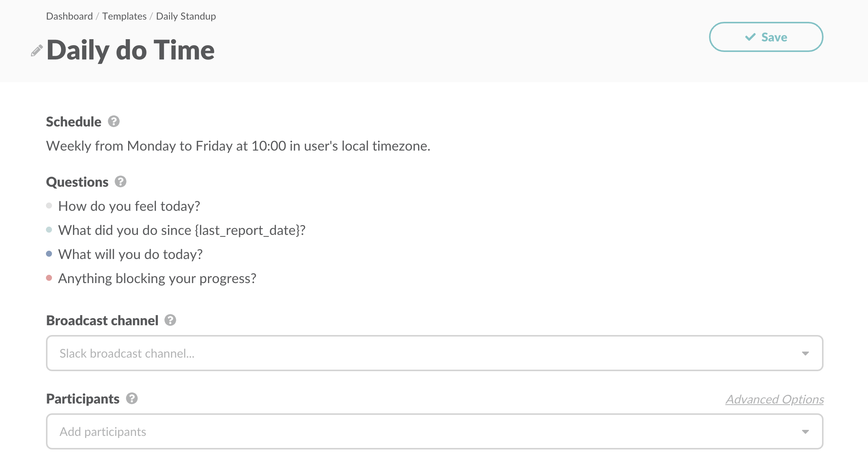Click blue dot beside 'What will you do today?'
This screenshot has height=460, width=868.
(49, 254)
